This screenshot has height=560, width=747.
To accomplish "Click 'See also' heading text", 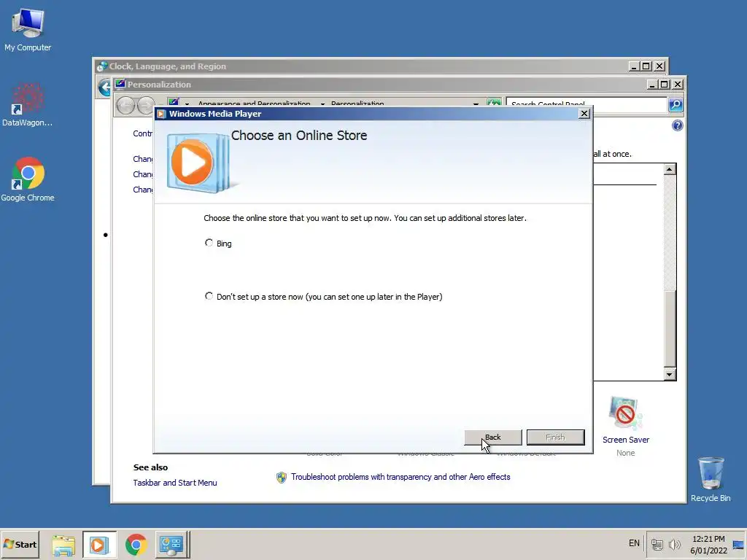I will point(150,467).
